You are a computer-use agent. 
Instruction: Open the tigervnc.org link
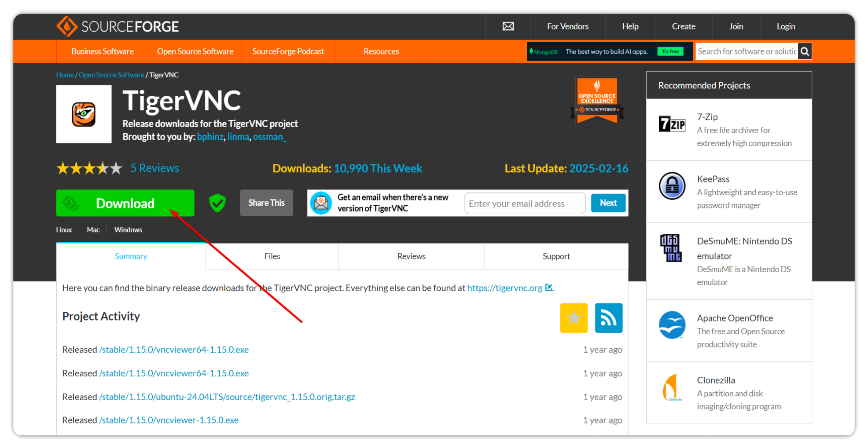504,288
